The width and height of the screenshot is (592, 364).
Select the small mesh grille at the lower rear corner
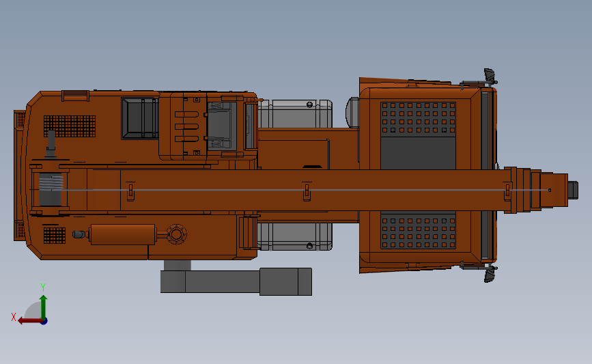click(x=55, y=236)
